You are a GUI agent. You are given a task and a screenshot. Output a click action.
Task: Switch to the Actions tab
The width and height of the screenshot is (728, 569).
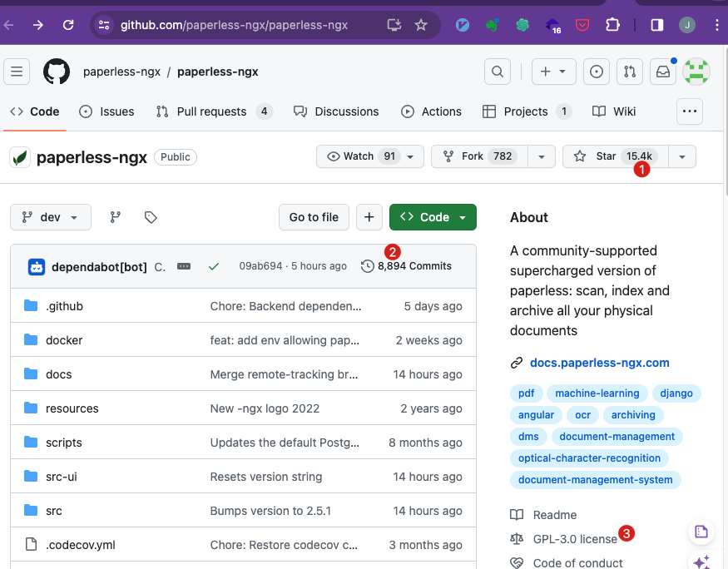pyautogui.click(x=431, y=111)
